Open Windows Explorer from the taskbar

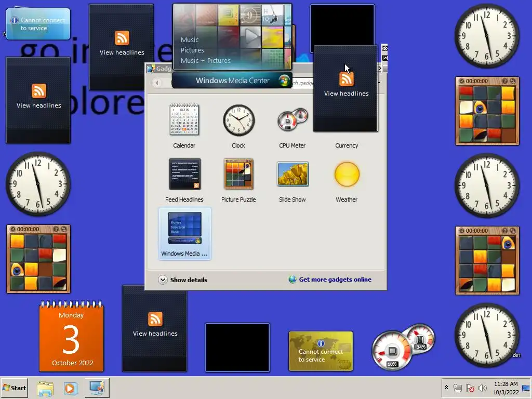[45, 388]
